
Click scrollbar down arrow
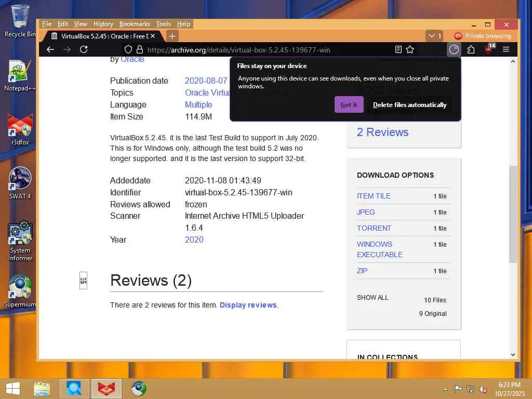click(x=513, y=354)
